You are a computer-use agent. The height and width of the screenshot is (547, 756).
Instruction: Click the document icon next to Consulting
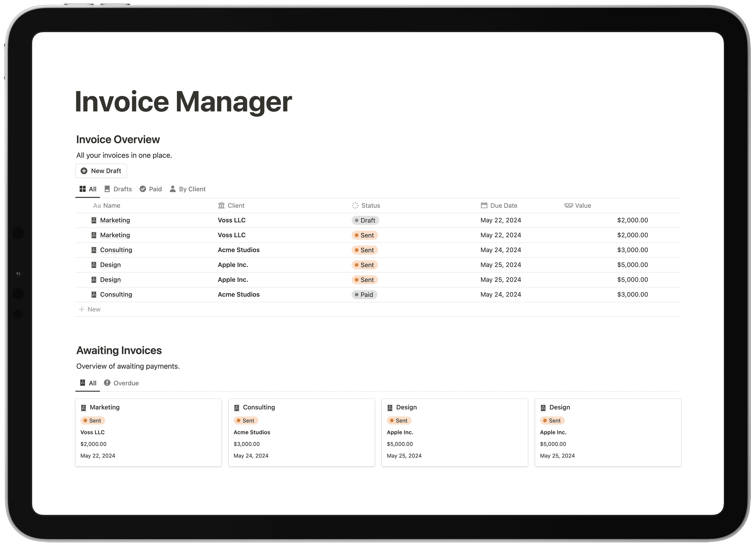coord(94,249)
